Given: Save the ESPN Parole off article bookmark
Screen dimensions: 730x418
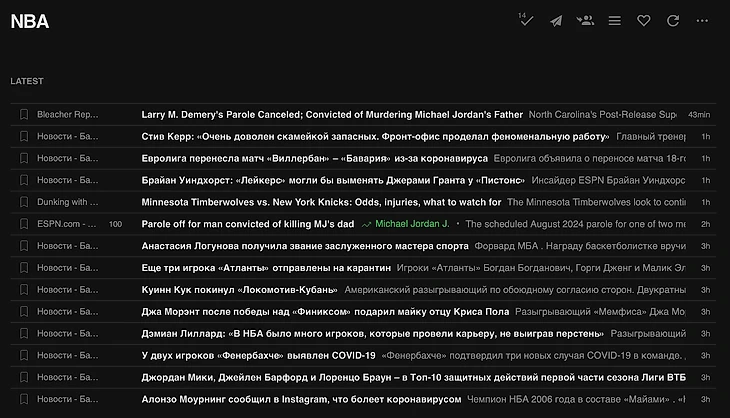Looking at the screenshot, I should (x=24, y=224).
